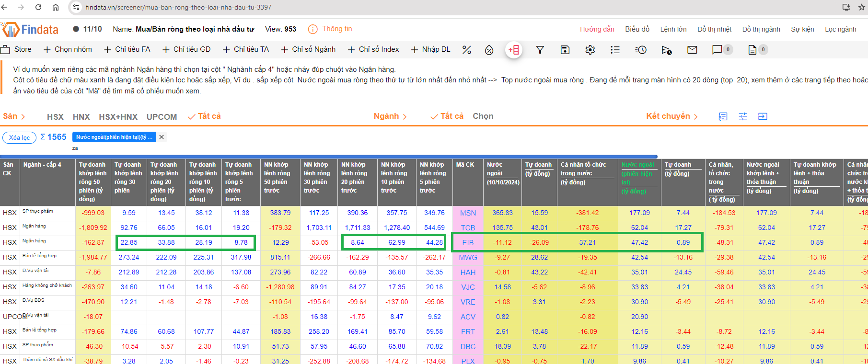Click the install app icon in address bar

[x=846, y=7]
